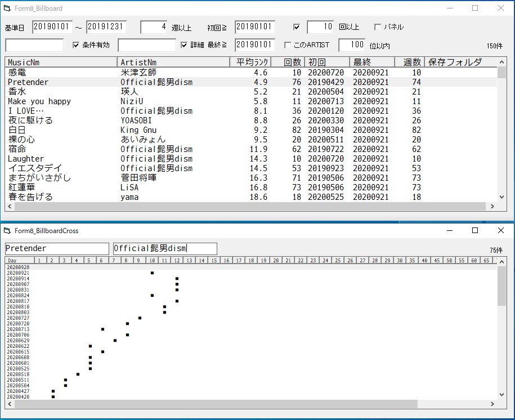The height and width of the screenshot is (420, 515).
Task: Click the 位以内 rank field showing 100
Action: (352, 44)
